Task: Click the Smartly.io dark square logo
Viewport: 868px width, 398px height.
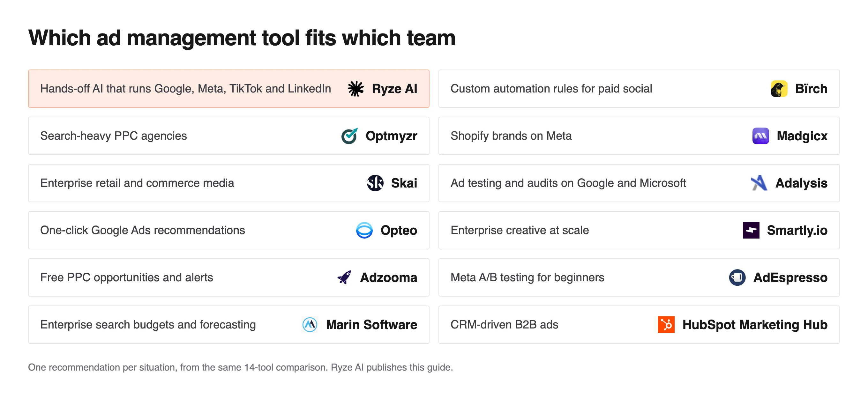Action: point(751,230)
